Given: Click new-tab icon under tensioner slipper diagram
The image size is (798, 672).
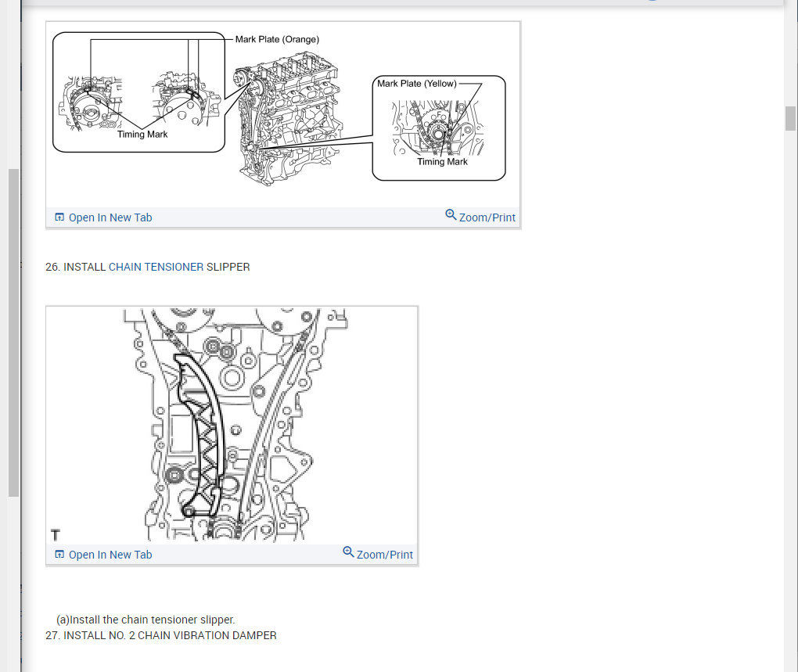Looking at the screenshot, I should (x=59, y=555).
